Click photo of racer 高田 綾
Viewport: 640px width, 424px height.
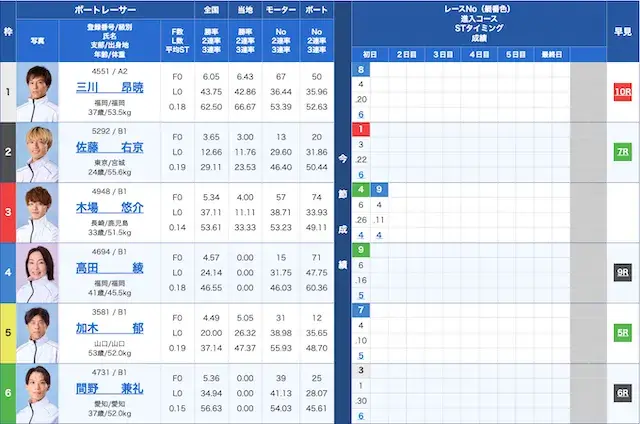(38, 273)
